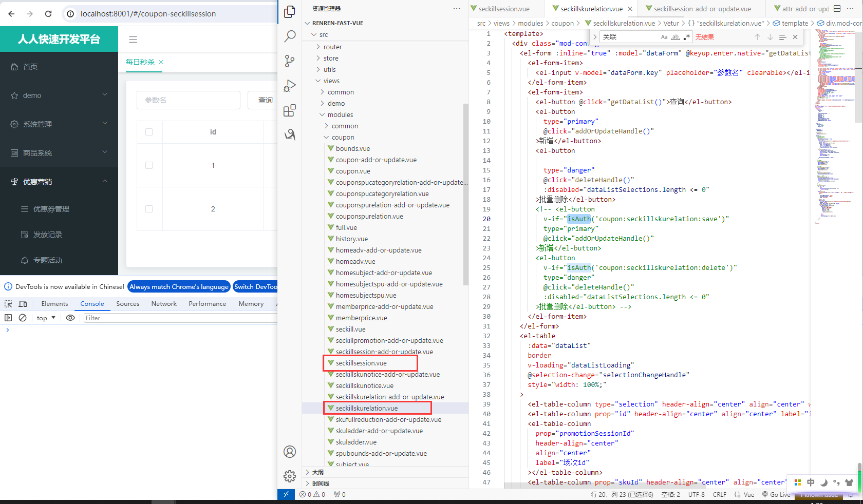Expand the 商品系统 sidebar menu

tap(59, 153)
